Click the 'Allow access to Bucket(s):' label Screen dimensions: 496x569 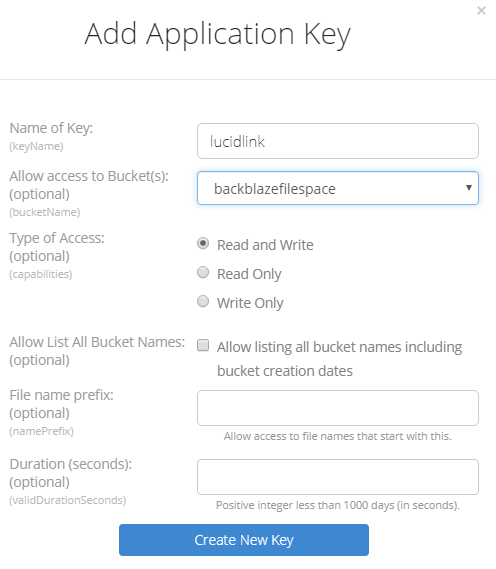(89, 176)
